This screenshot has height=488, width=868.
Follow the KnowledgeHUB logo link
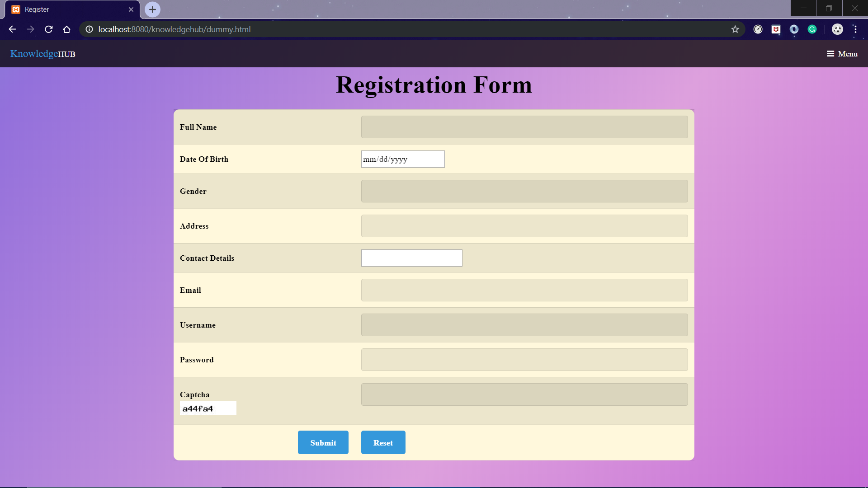43,54
